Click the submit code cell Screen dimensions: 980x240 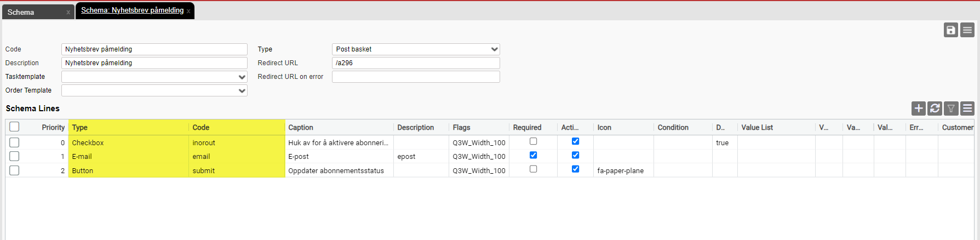pyautogui.click(x=237, y=170)
